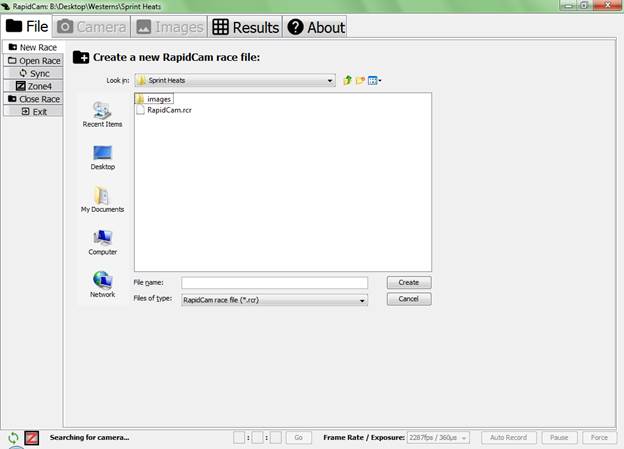Jump to Desktop location

pos(103,157)
